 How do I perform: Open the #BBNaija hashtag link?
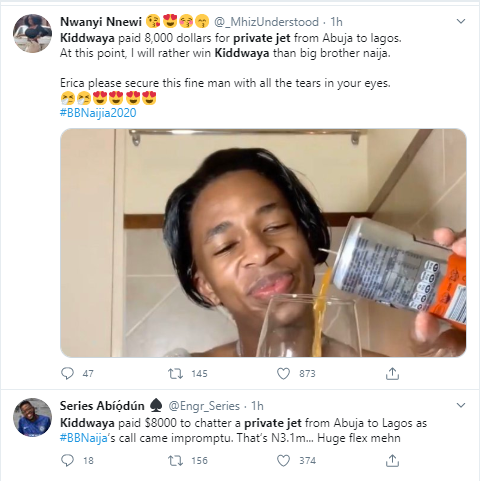tap(84, 438)
